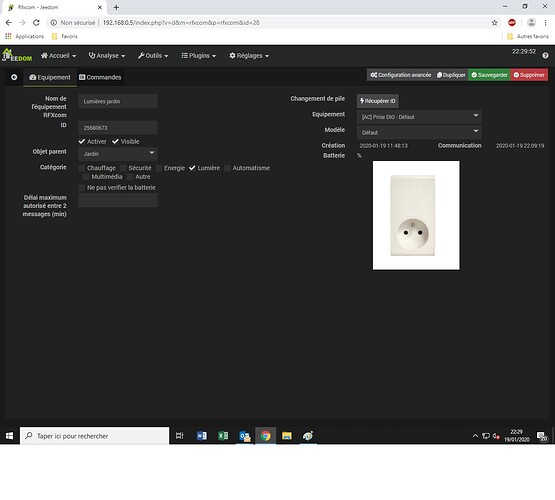Open the help question mark icon
The width and height of the screenshot is (555, 500).
(x=545, y=56)
